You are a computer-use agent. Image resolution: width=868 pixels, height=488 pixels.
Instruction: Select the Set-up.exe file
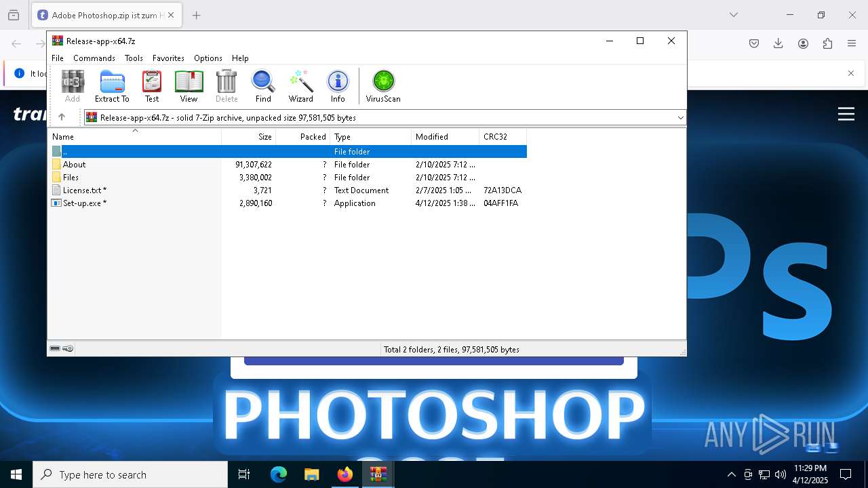pyautogui.click(x=79, y=203)
